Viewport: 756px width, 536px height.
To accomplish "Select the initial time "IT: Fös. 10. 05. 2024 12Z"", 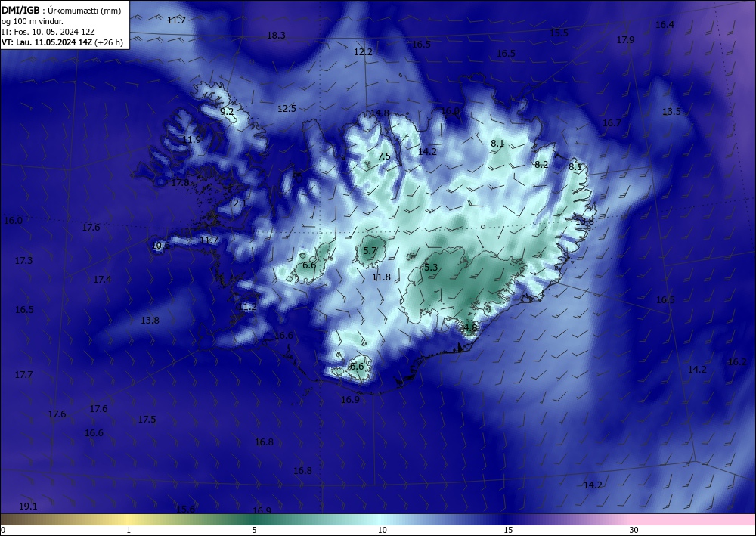I will (48, 32).
